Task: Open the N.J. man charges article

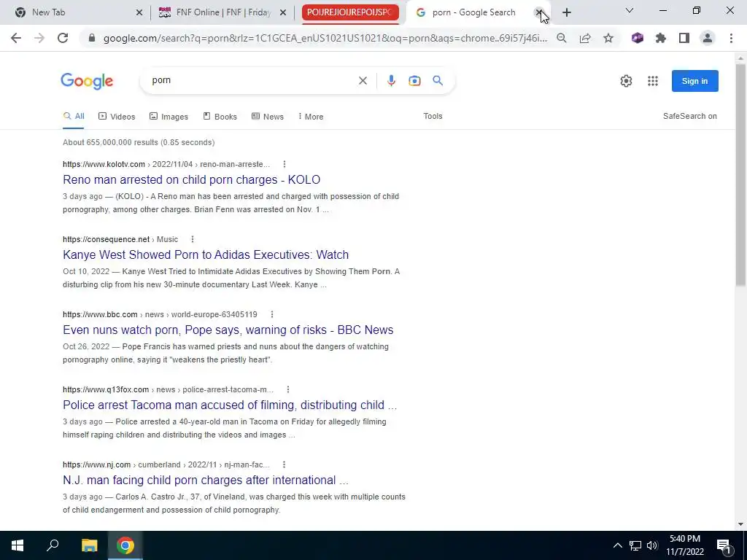Action: click(206, 480)
